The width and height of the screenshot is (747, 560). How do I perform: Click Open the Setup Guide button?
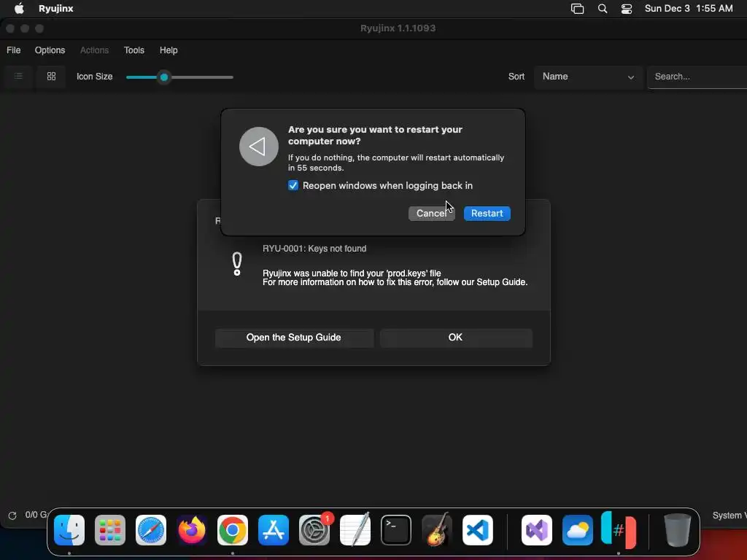[293, 338]
